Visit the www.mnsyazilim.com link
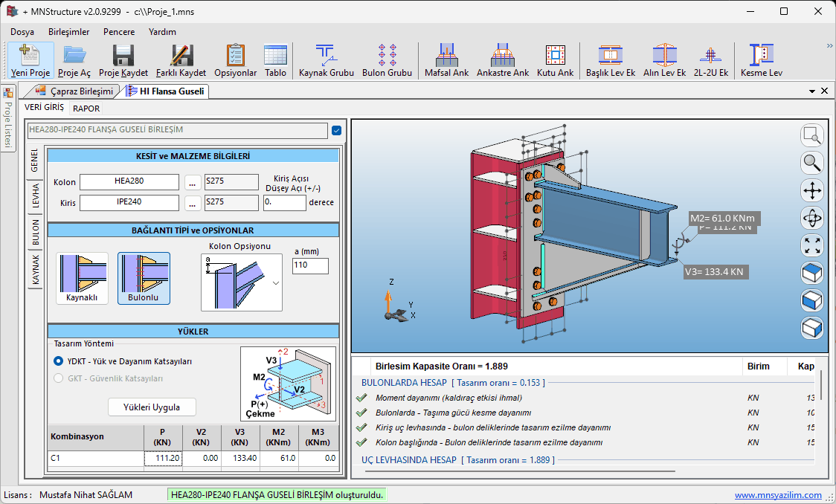Image resolution: width=836 pixels, height=504 pixels. 778,495
